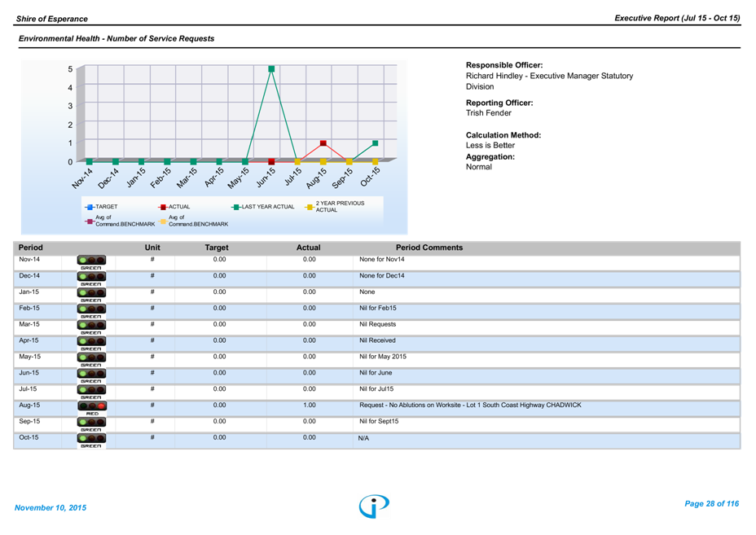The height and width of the screenshot is (535, 756).
Task: Click the Period Comments column header
Action: click(429, 248)
